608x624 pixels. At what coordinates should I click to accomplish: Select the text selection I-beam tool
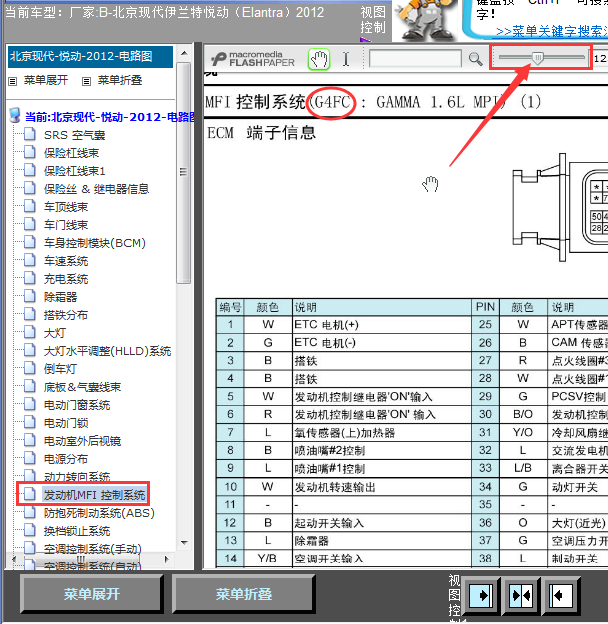[x=346, y=59]
